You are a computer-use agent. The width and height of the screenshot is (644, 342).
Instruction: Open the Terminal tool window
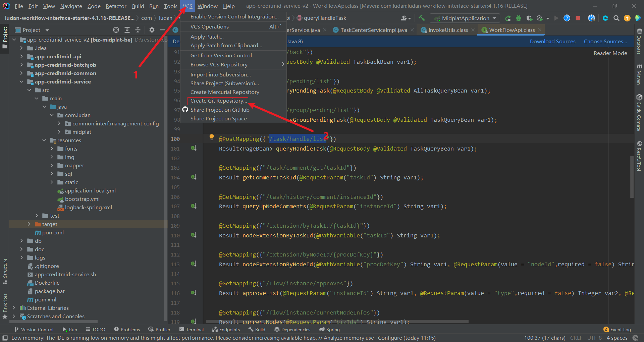(x=192, y=330)
